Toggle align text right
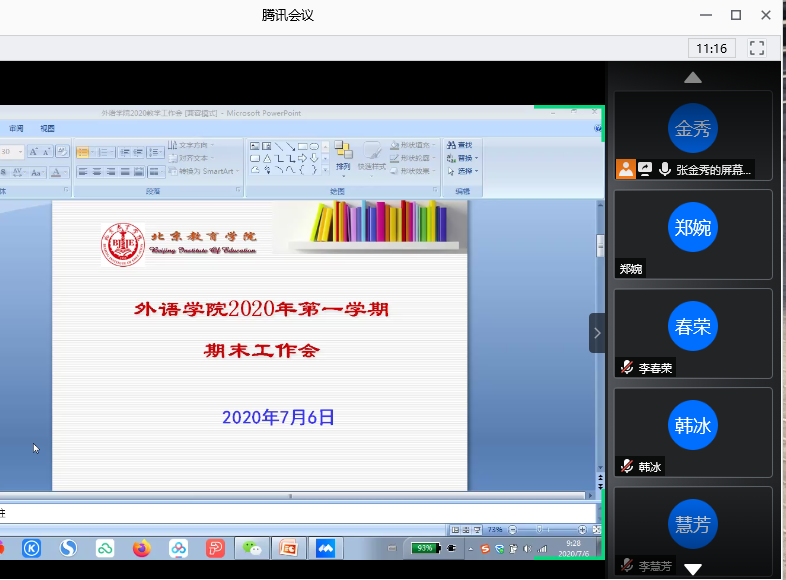 [111, 172]
